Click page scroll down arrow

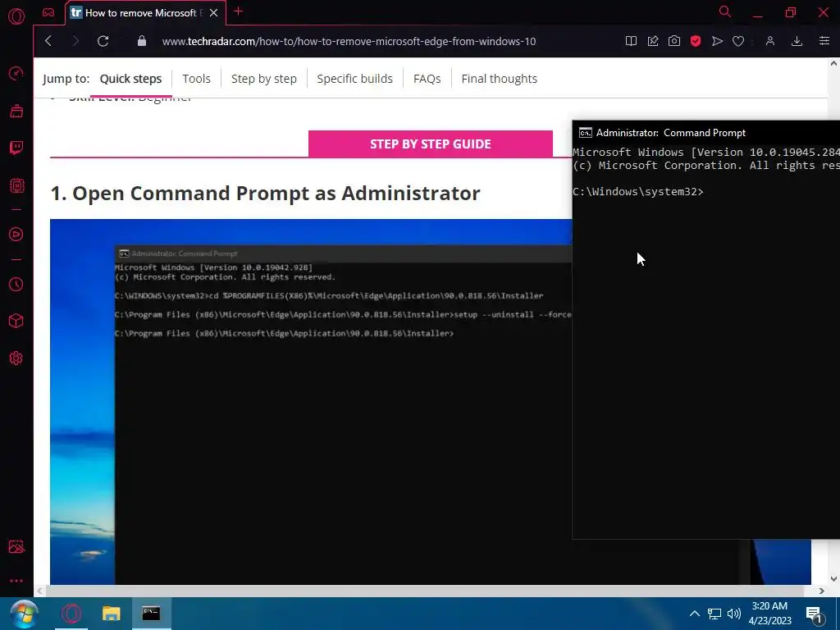pos(833,578)
